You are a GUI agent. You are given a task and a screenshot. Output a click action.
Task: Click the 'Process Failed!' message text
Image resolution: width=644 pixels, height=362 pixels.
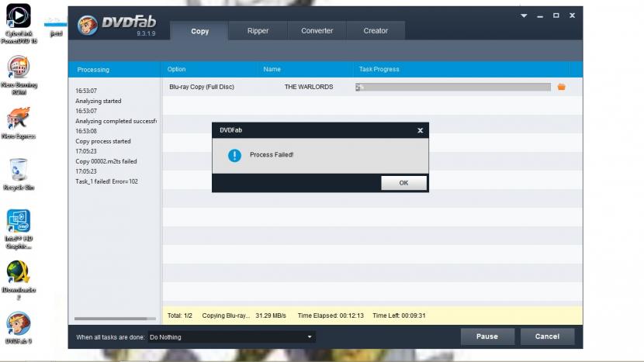272,155
